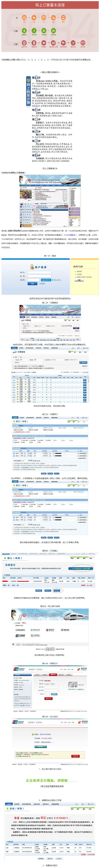Click the refresh captcha link
100x868 pixels.
[56, 280]
